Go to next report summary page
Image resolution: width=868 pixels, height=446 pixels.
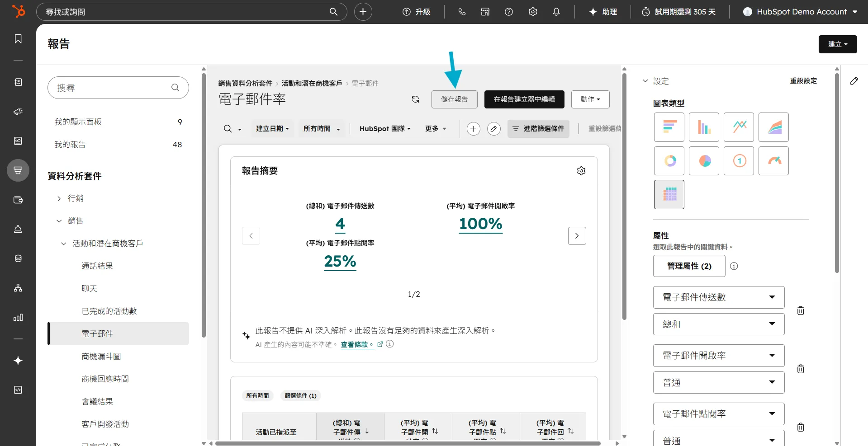pyautogui.click(x=577, y=236)
